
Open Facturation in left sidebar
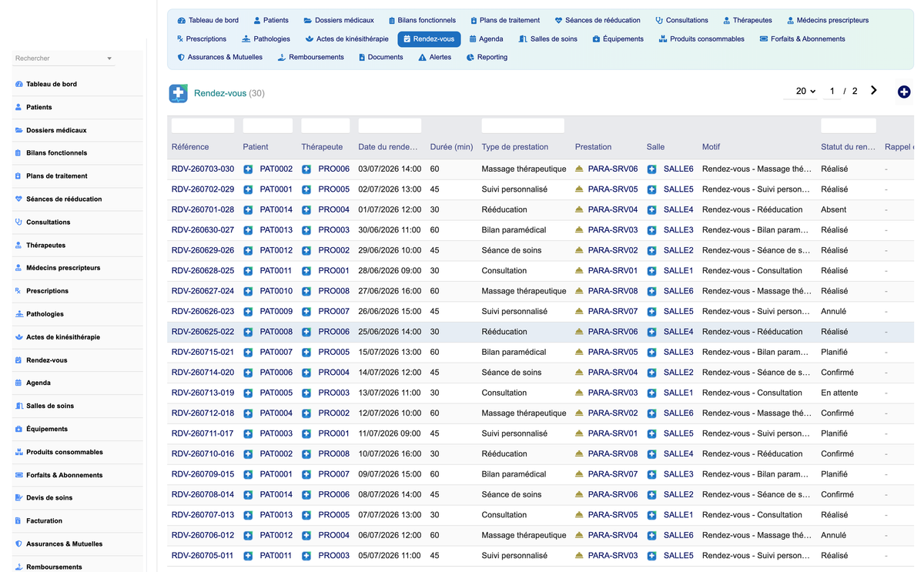pos(44,521)
